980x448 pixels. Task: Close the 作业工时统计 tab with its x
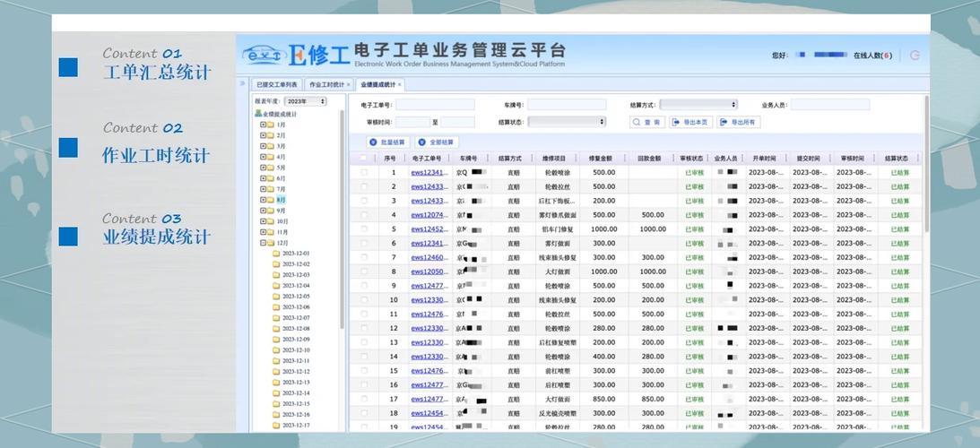point(348,84)
